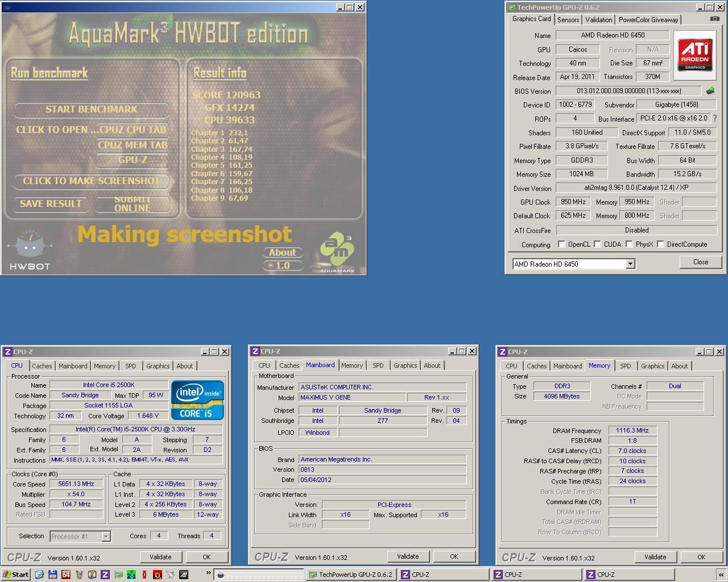The image size is (728, 582).
Task: Click the Z icon in right CPU-Z title bar
Action: [502, 352]
